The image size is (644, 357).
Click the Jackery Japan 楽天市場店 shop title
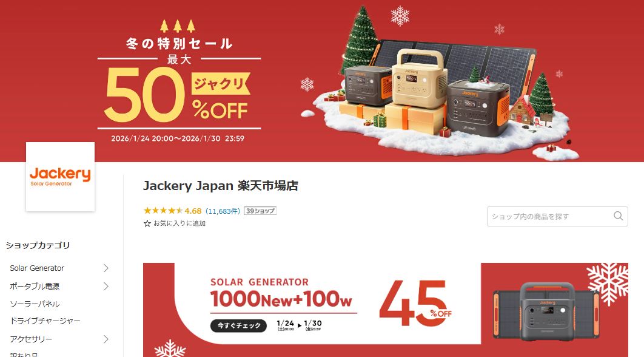point(221,186)
